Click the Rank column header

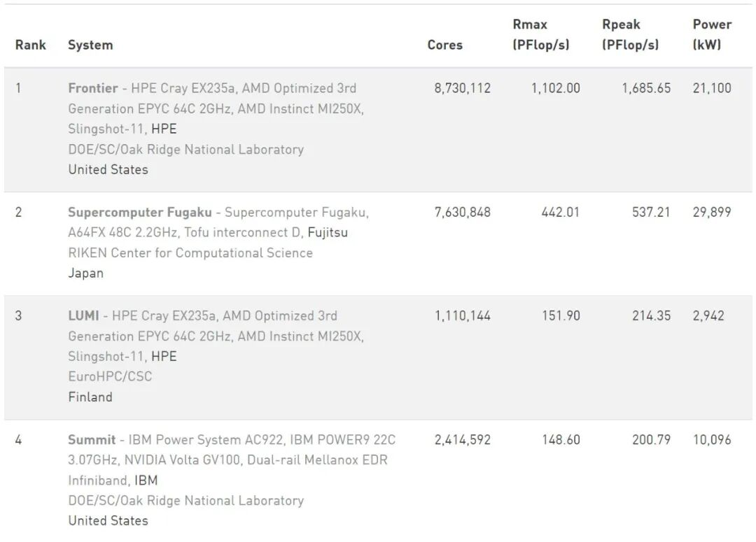pyautogui.click(x=30, y=45)
